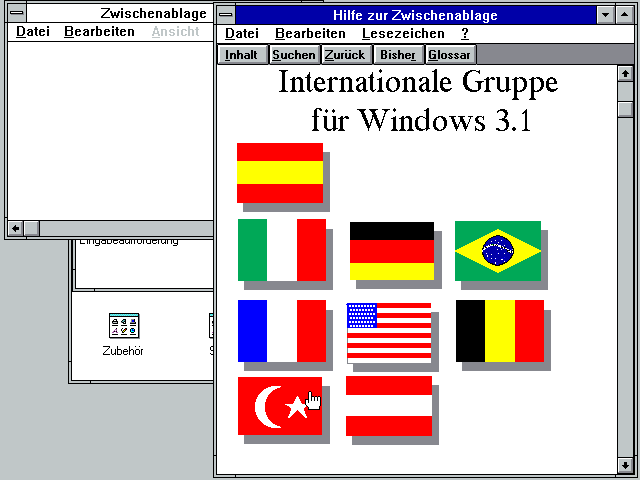The height and width of the screenshot is (480, 640).
Task: Click the French flag icon
Action: coord(282,331)
